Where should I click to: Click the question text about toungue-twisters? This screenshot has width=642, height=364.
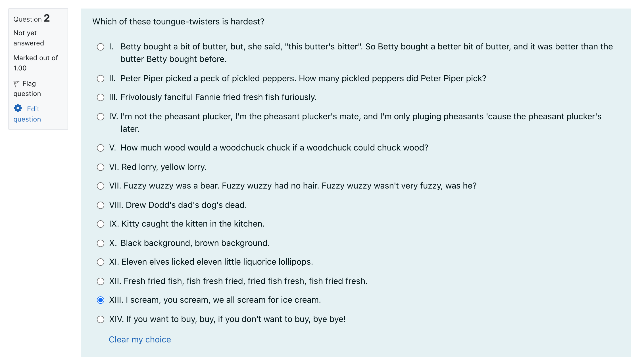click(x=178, y=22)
